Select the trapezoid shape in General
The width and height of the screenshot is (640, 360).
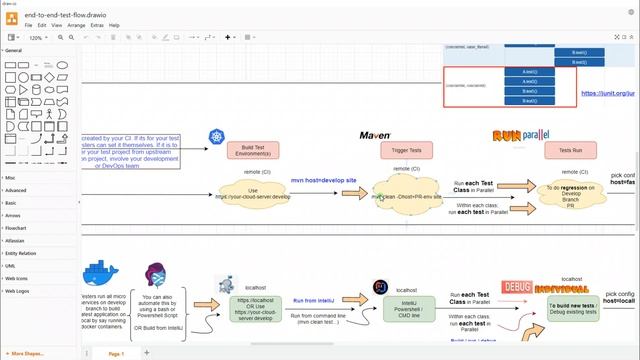pyautogui.click(x=49, y=102)
